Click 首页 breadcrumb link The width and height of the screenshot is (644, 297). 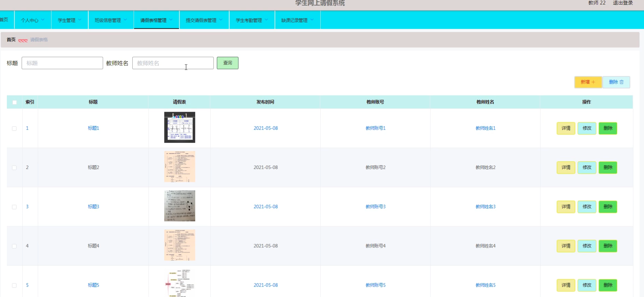click(x=11, y=40)
